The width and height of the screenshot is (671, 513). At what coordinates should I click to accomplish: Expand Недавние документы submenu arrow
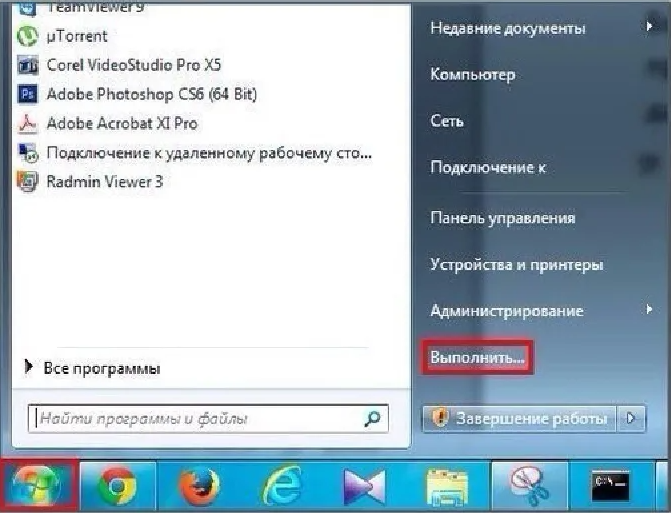pos(649,27)
